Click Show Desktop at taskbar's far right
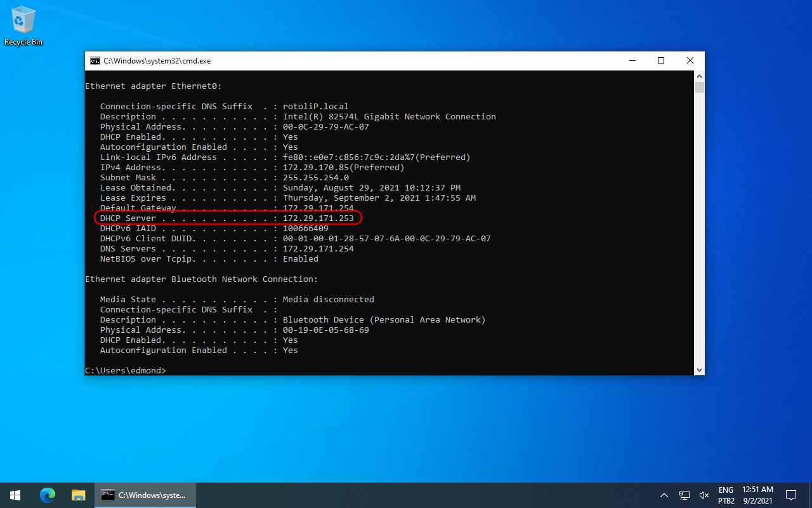Viewport: 812px width, 508px height. tap(810, 495)
